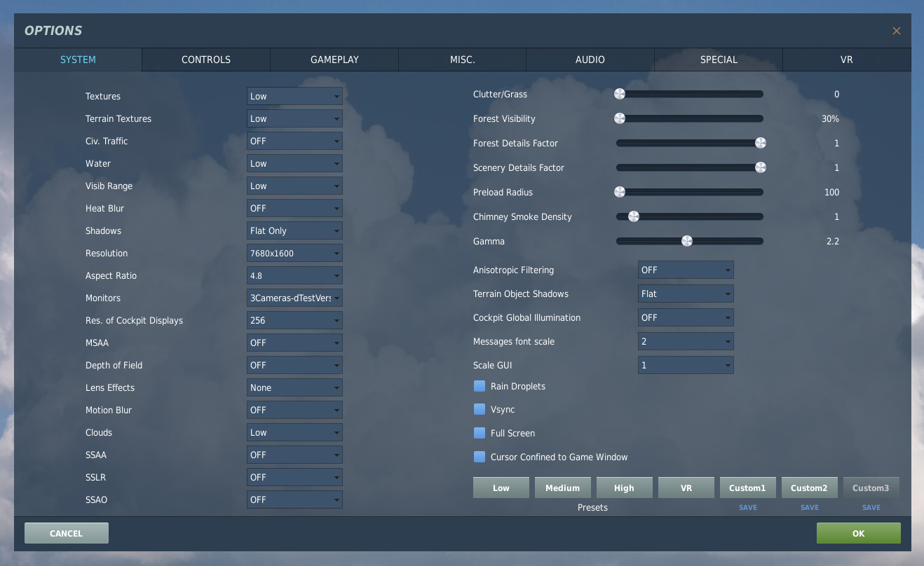
Task: Expand the Depth of Field dropdown
Action: point(294,365)
